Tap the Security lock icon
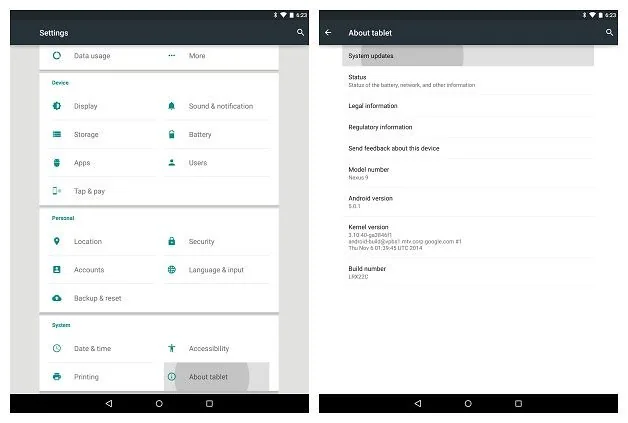This screenshot has height=423, width=628. (x=171, y=241)
